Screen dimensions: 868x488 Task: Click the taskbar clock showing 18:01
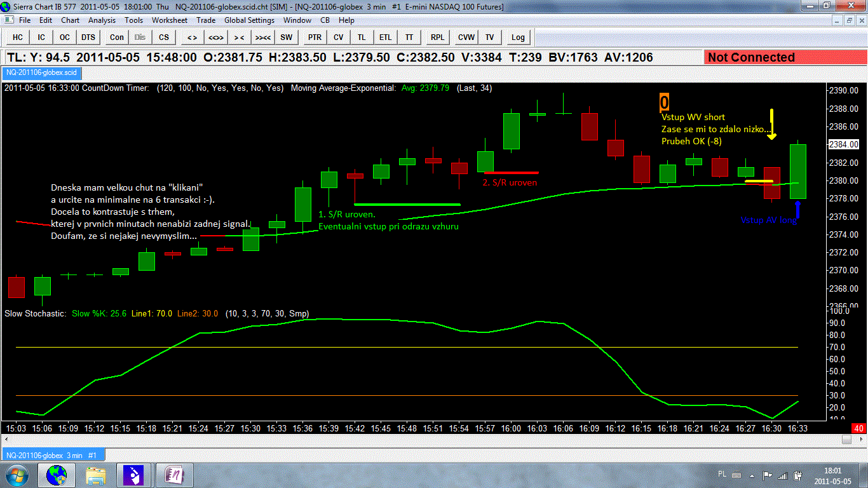(833, 475)
